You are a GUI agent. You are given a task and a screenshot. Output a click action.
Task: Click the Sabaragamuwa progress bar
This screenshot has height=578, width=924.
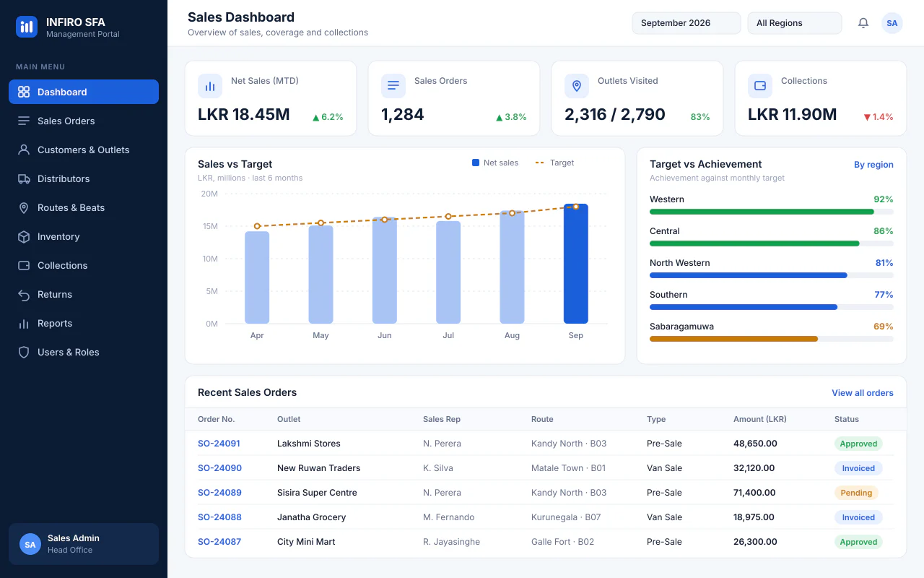(772, 339)
